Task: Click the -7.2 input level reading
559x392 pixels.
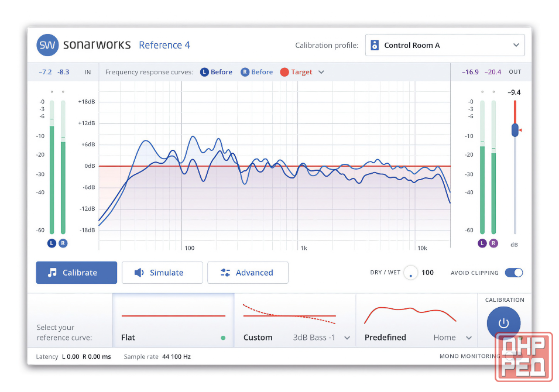Action: point(45,72)
